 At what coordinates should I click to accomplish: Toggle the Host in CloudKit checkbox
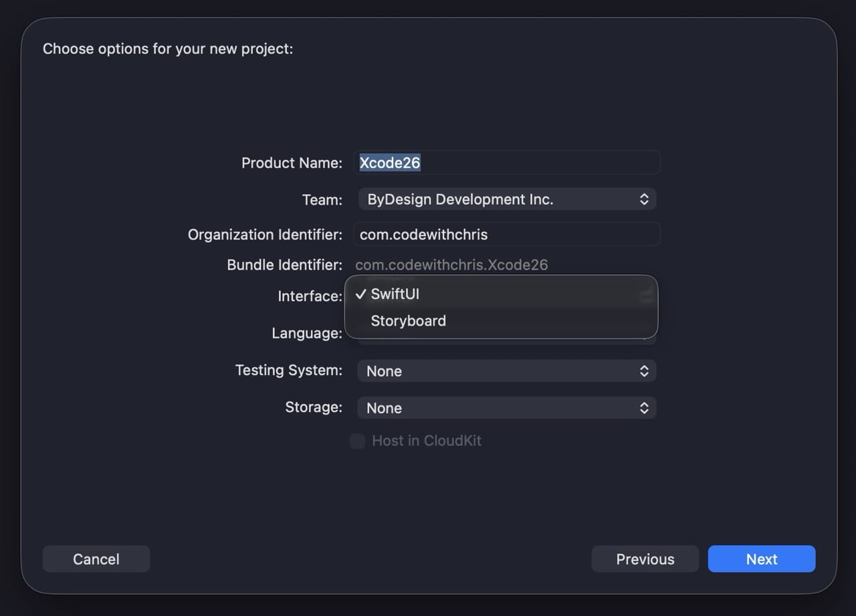tap(358, 441)
